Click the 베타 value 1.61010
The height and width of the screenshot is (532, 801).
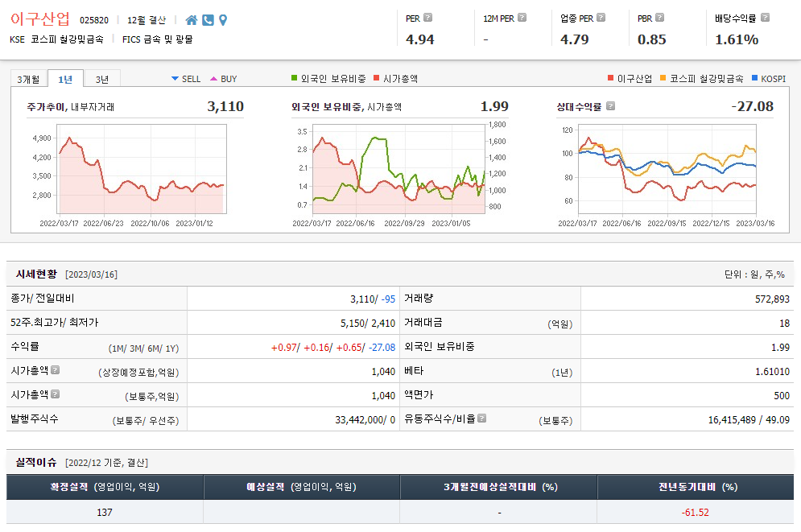(772, 372)
